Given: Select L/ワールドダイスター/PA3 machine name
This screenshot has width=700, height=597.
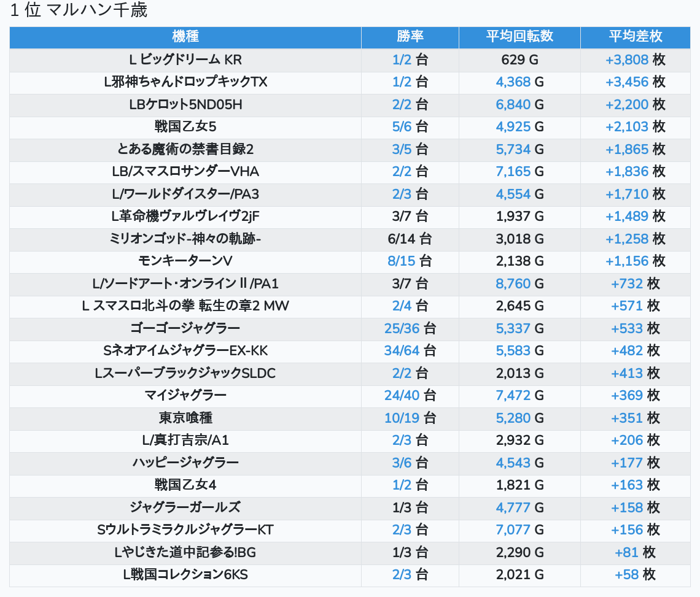Looking at the screenshot, I should click(x=185, y=194).
